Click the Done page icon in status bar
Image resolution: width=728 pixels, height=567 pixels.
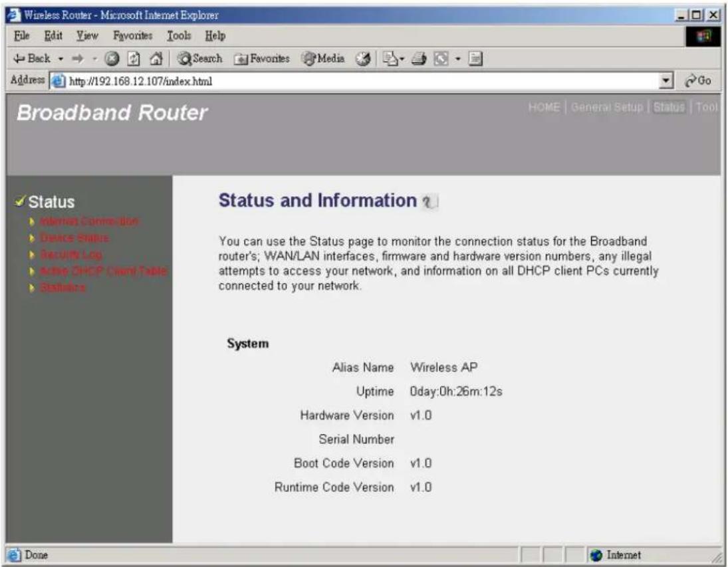coord(15,555)
